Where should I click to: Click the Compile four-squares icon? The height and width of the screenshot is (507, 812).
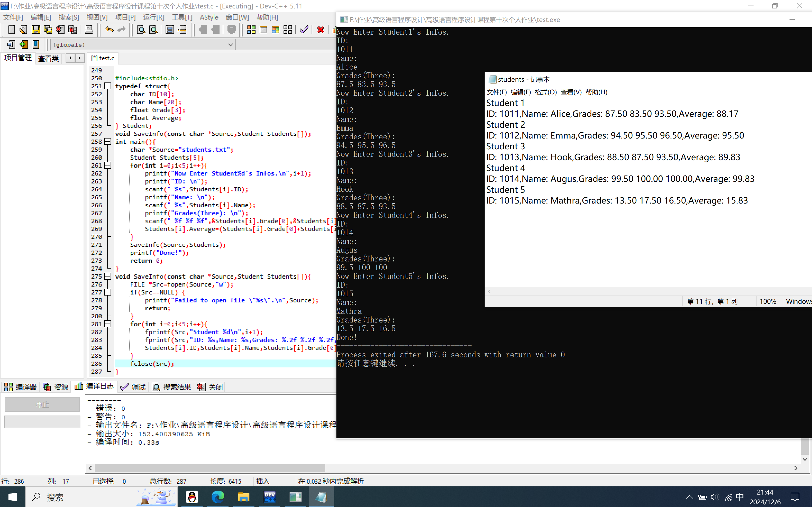pyautogui.click(x=251, y=30)
